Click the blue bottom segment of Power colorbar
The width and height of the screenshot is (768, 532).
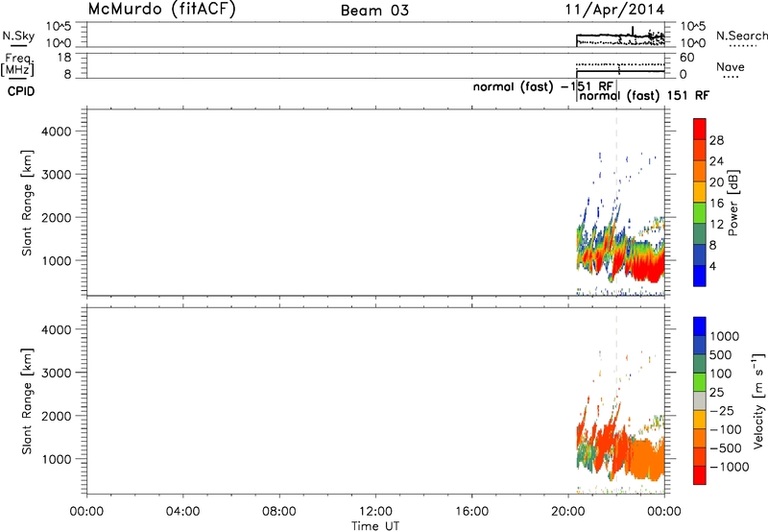[700, 276]
